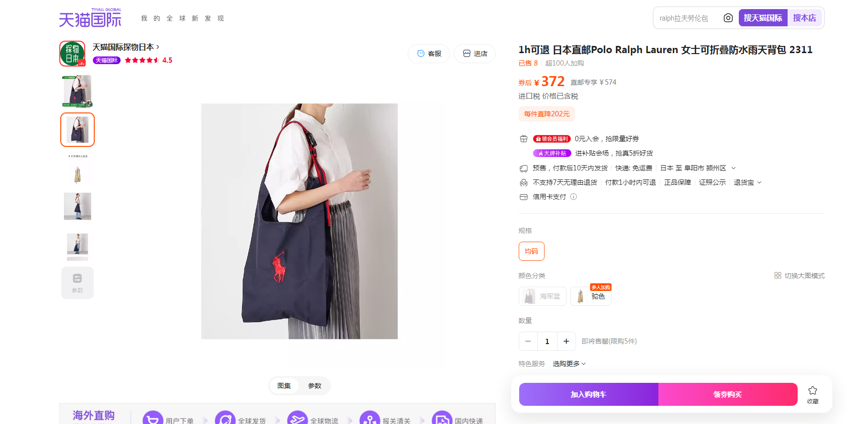Click the Tmall Global 天猫国际 logo

pos(90,18)
